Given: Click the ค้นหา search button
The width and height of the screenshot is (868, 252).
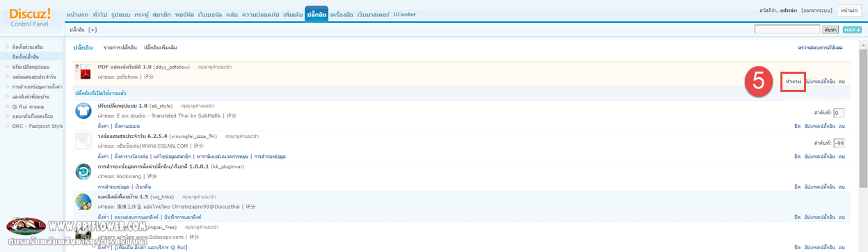Looking at the screenshot, I should tap(830, 29).
